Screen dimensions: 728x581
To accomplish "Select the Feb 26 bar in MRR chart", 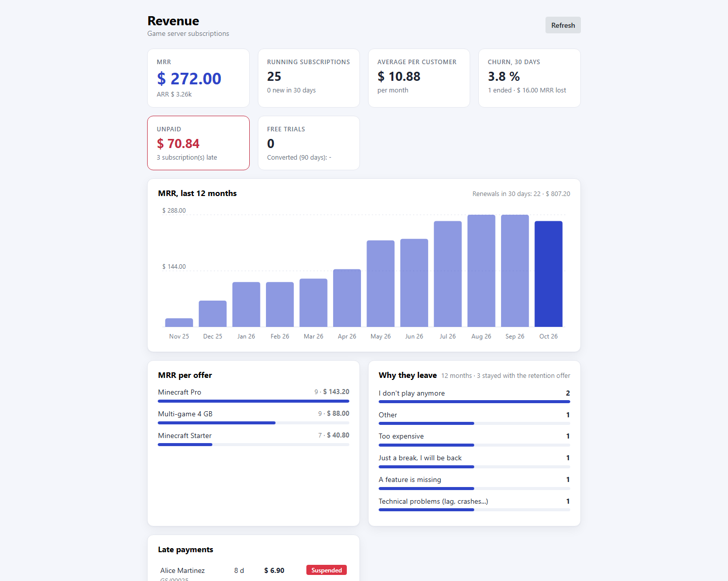I will click(x=280, y=305).
